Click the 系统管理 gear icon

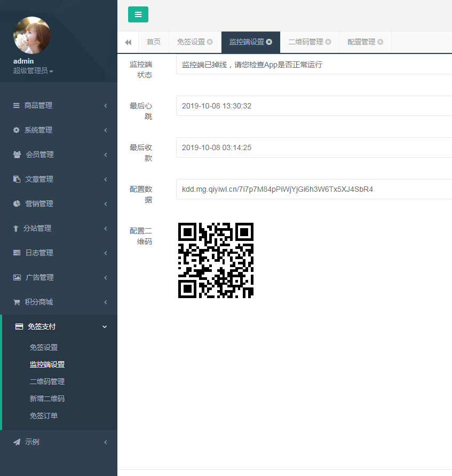point(17,130)
